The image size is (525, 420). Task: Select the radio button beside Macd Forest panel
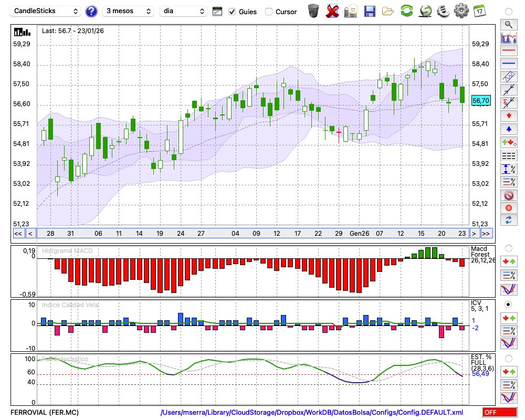pos(508,248)
